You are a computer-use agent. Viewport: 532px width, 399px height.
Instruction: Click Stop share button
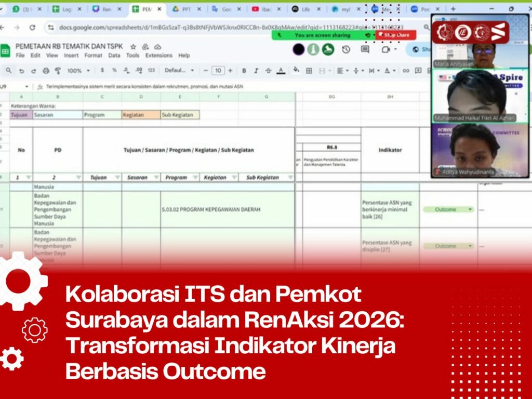pos(395,35)
